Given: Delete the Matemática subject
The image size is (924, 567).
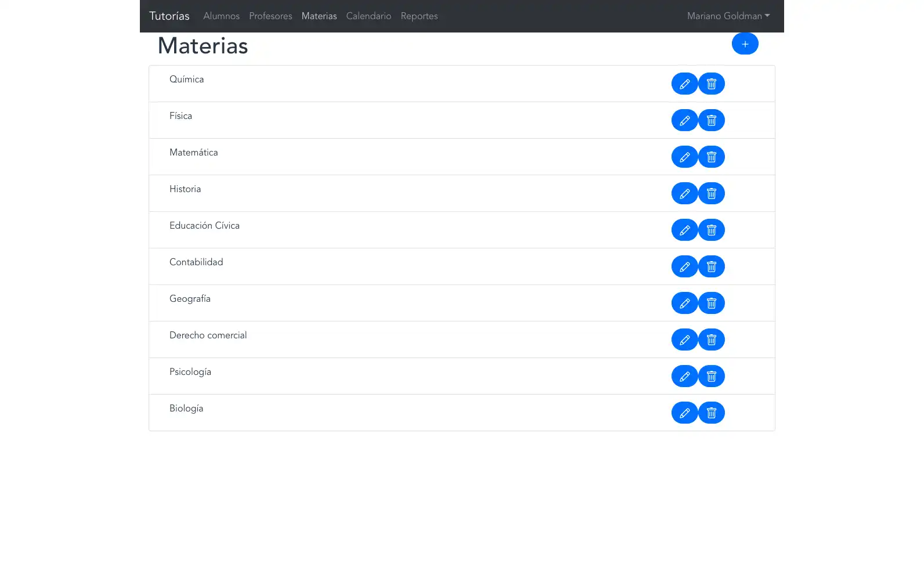Looking at the screenshot, I should coord(711,157).
